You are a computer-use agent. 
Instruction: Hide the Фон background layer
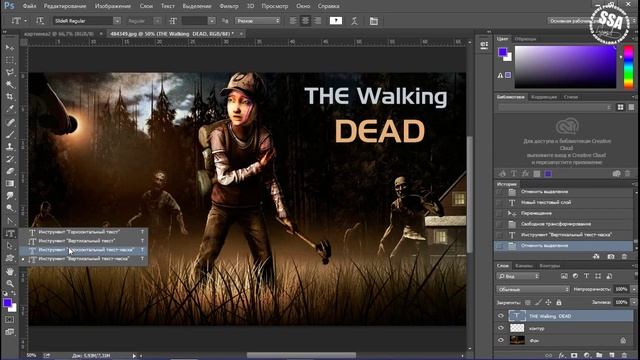click(501, 340)
